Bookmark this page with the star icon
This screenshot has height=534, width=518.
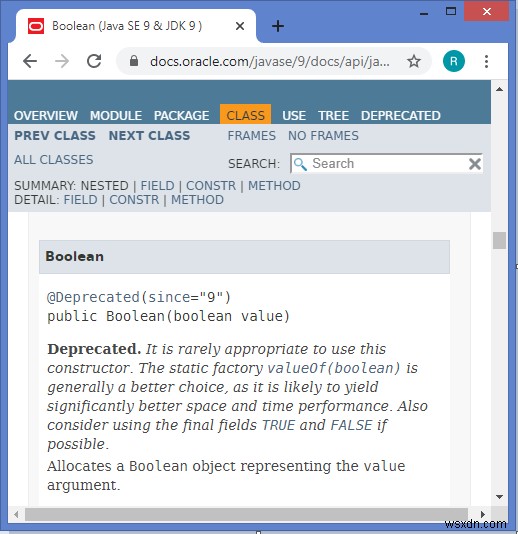pos(414,61)
